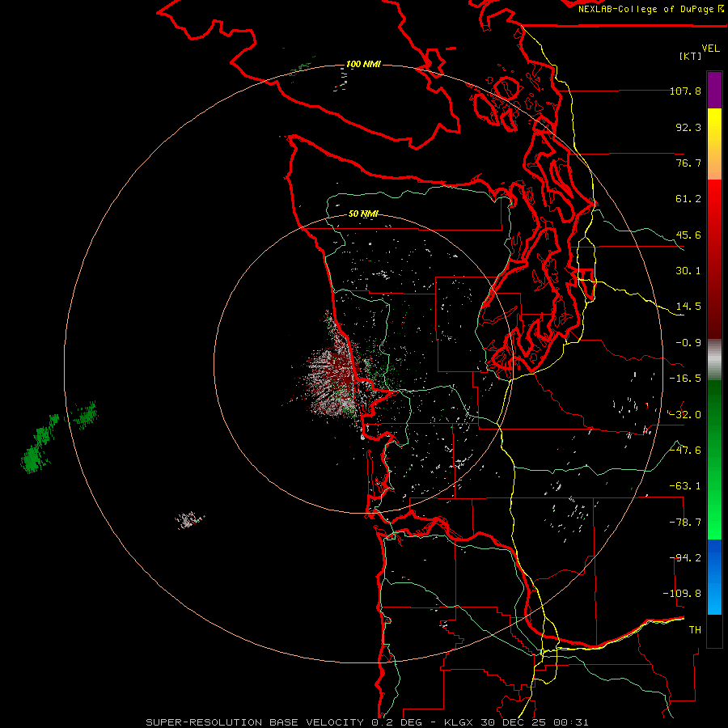Screen dimensions: 728x728
Task: Click the bright green segment of the color bar
Action: click(x=714, y=459)
